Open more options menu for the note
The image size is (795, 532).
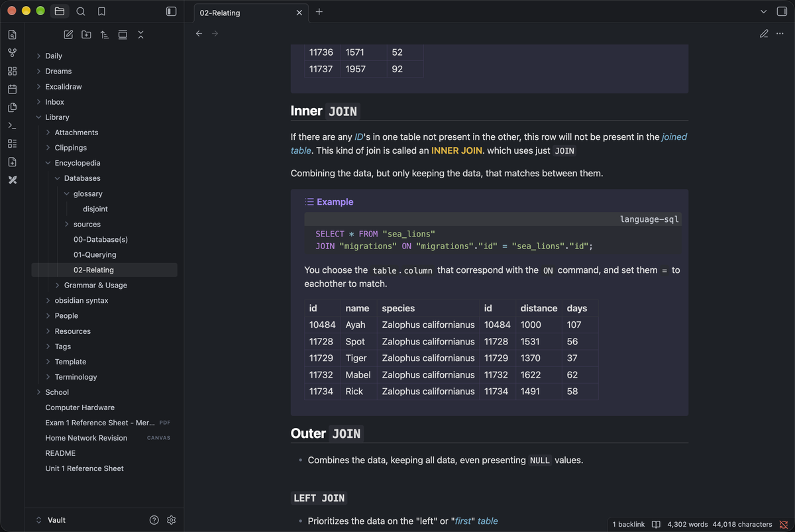780,34
